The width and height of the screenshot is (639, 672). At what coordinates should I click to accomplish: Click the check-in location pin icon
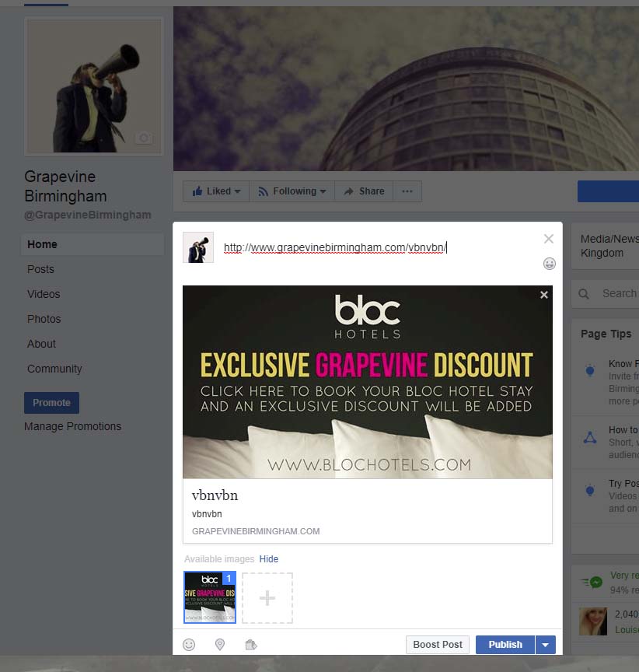pos(220,644)
